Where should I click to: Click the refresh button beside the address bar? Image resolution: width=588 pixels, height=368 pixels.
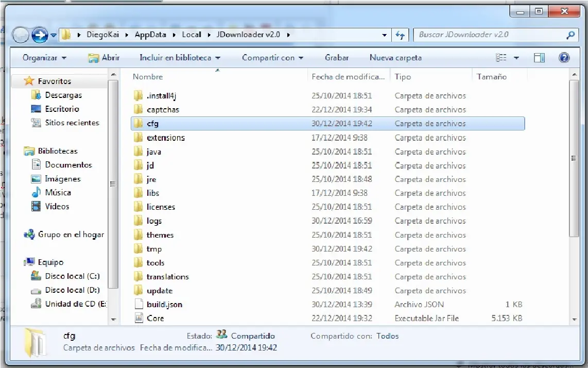pyautogui.click(x=400, y=35)
